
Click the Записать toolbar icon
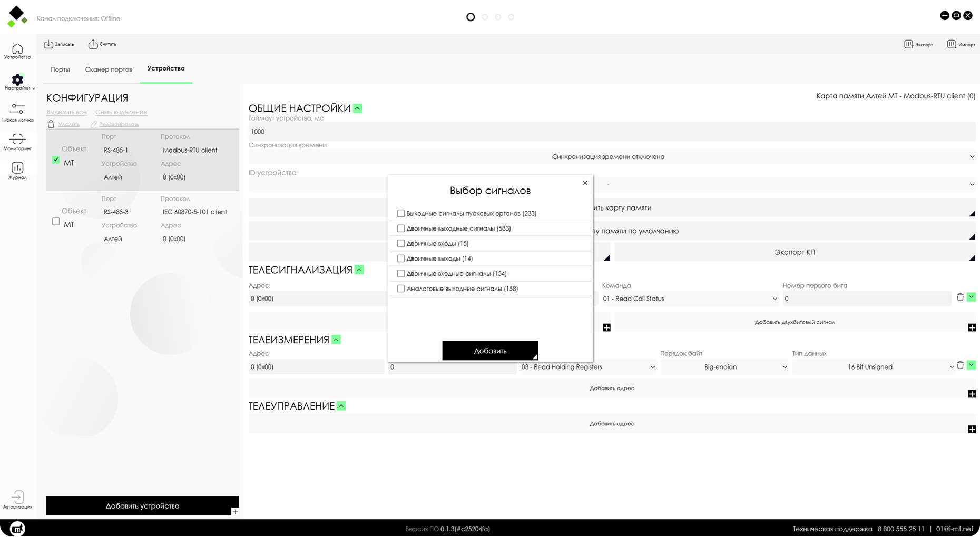coord(48,44)
